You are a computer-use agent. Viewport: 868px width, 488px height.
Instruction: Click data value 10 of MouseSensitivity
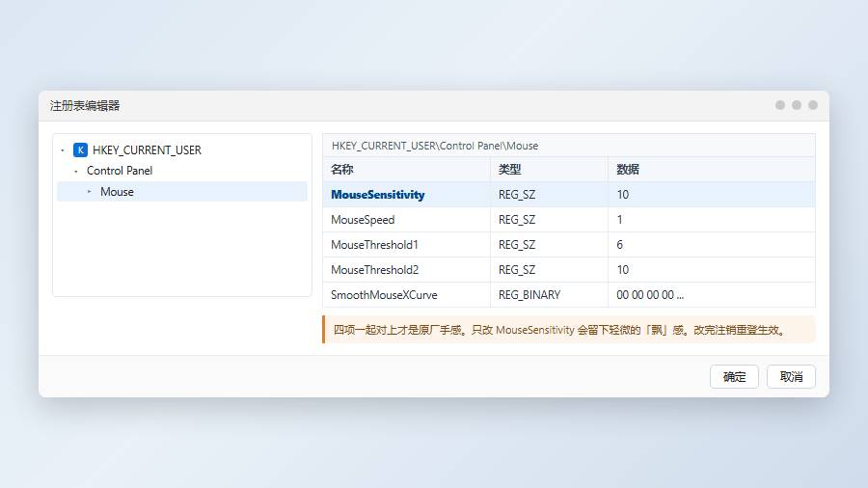click(x=623, y=195)
